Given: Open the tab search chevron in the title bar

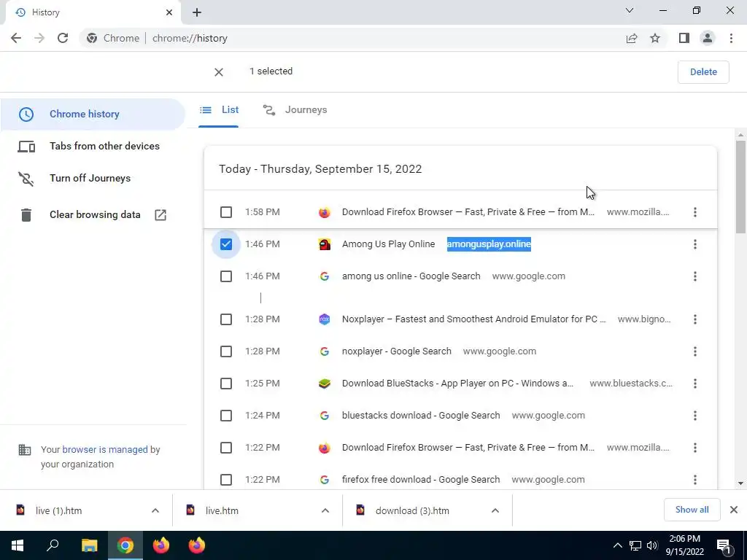Looking at the screenshot, I should tap(630, 10).
